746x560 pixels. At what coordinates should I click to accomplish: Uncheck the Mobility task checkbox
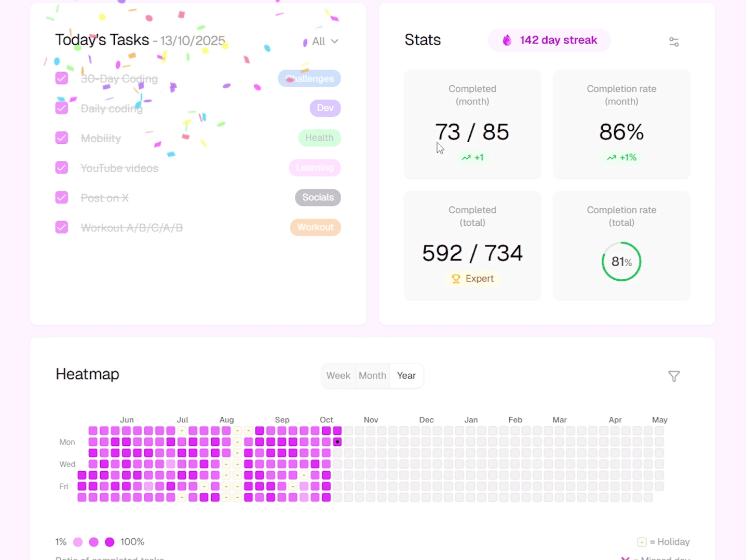click(x=62, y=138)
